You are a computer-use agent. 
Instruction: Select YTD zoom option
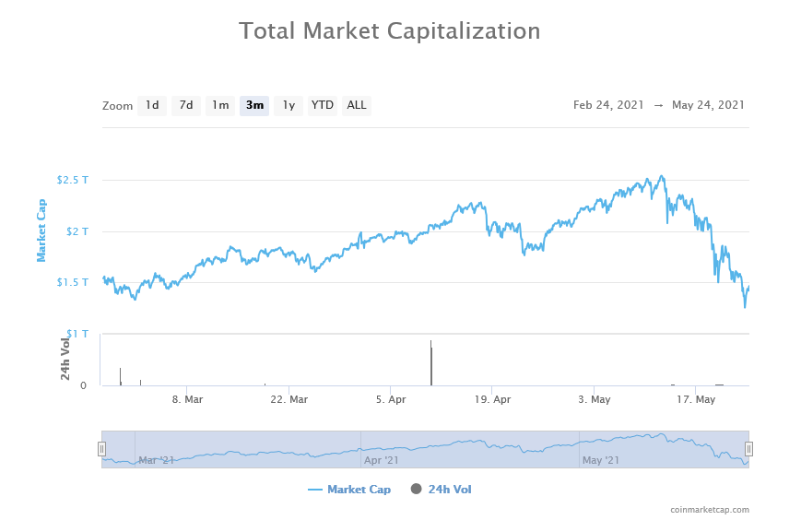322,105
